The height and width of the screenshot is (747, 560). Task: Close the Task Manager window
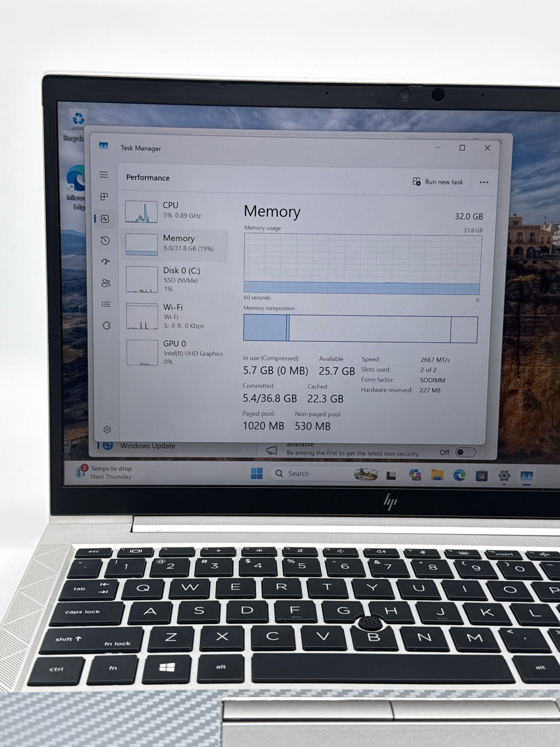[x=487, y=148]
